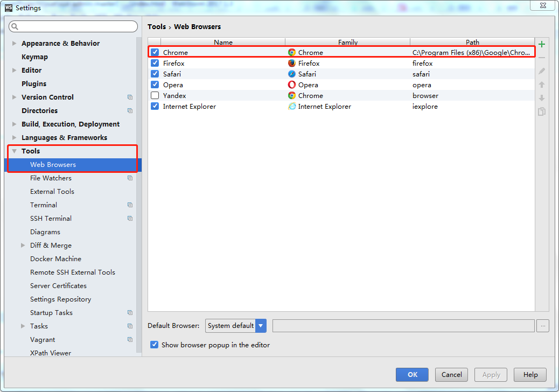Screen dimensions: 559x392
Task: Click project-level icon next to SSH Terminal
Action: pos(130,219)
